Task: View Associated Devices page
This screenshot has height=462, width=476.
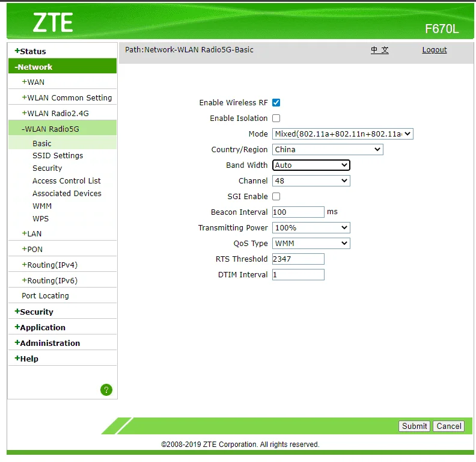Action: [x=67, y=193]
